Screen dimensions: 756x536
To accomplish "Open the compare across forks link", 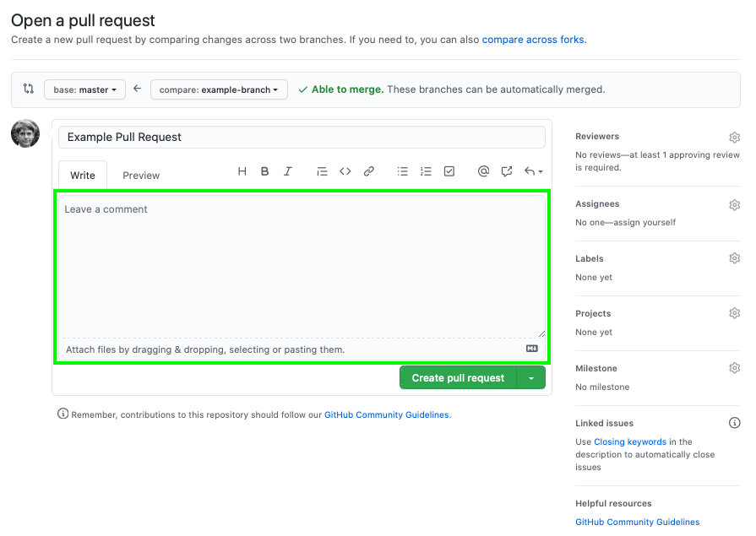I will (533, 40).
